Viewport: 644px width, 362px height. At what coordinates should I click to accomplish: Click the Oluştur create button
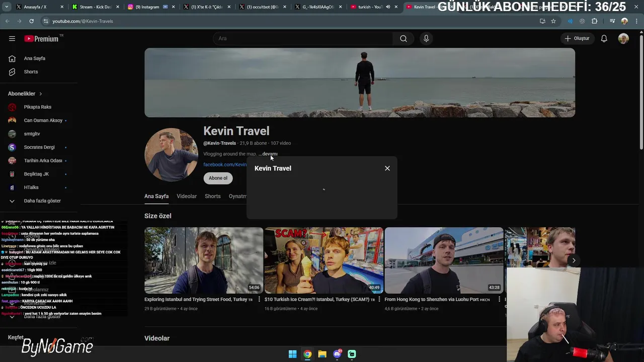coord(577,39)
